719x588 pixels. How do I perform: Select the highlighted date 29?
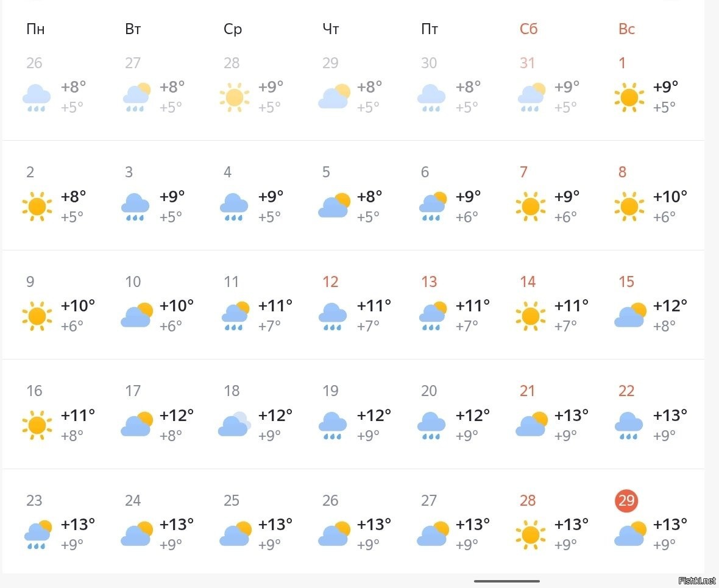(x=626, y=500)
